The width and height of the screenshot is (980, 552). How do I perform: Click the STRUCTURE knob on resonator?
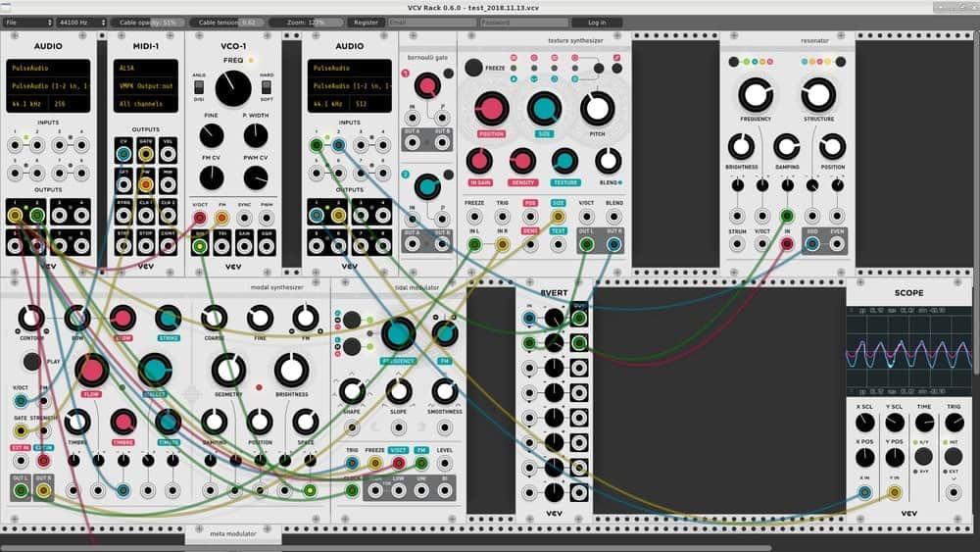[818, 95]
